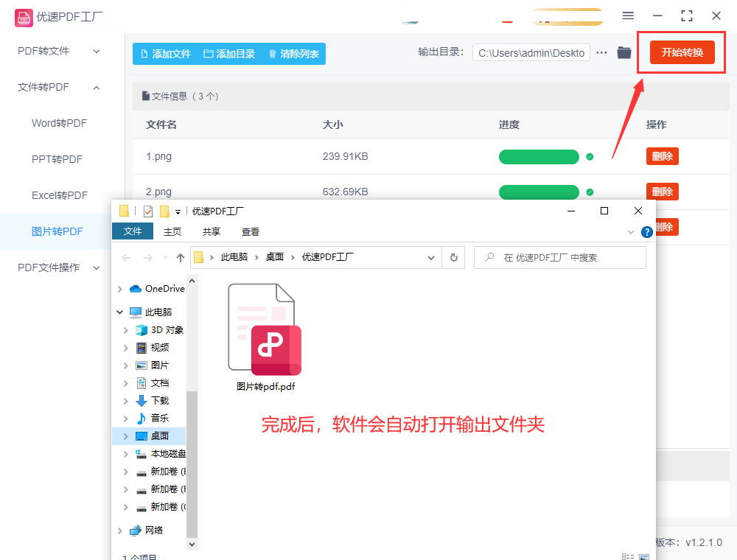Click 632.69KB size cell

coord(345,192)
